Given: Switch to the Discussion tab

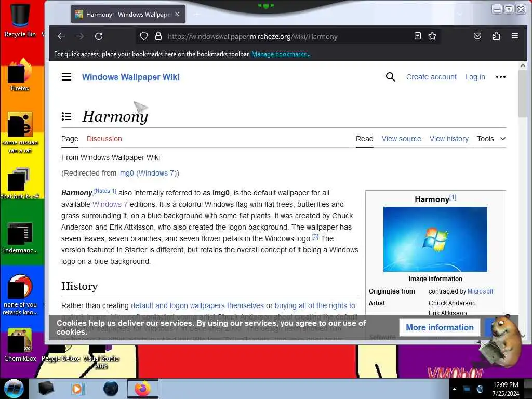Looking at the screenshot, I should click(104, 139).
